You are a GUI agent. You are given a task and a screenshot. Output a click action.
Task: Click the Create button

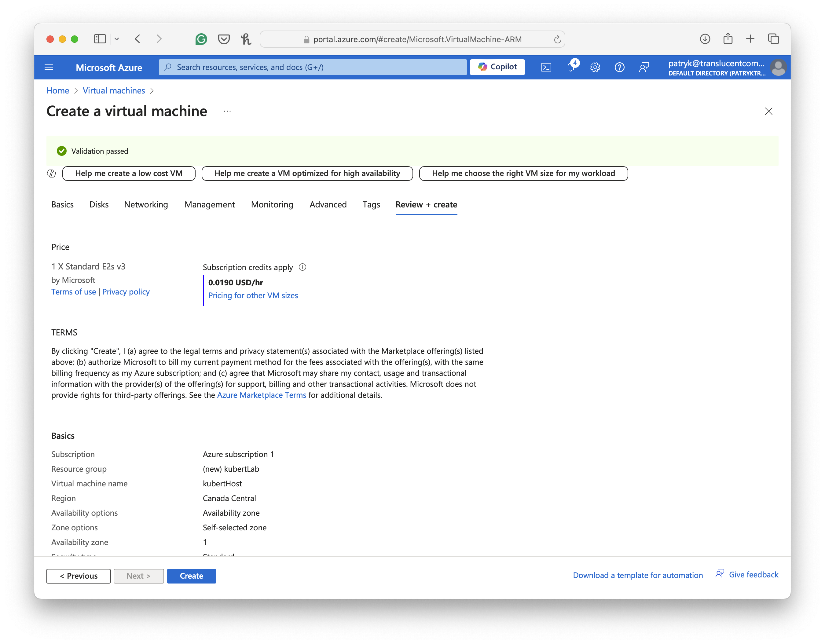pos(191,576)
